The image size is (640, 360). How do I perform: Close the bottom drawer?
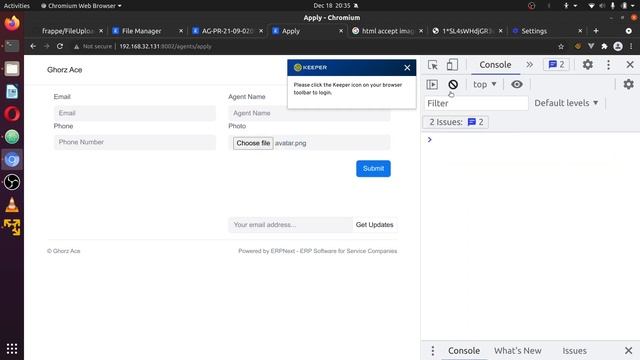(629, 351)
